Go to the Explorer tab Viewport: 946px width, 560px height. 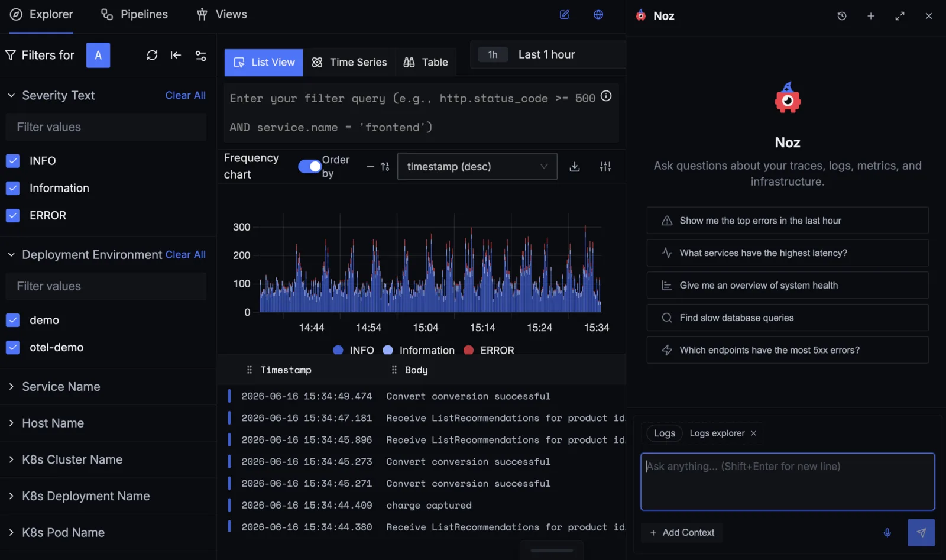point(41,14)
